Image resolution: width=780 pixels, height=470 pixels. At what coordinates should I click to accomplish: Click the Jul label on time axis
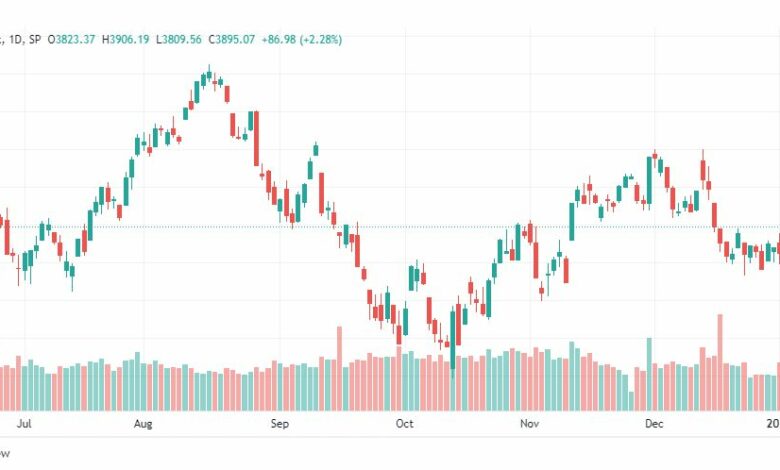[24, 424]
